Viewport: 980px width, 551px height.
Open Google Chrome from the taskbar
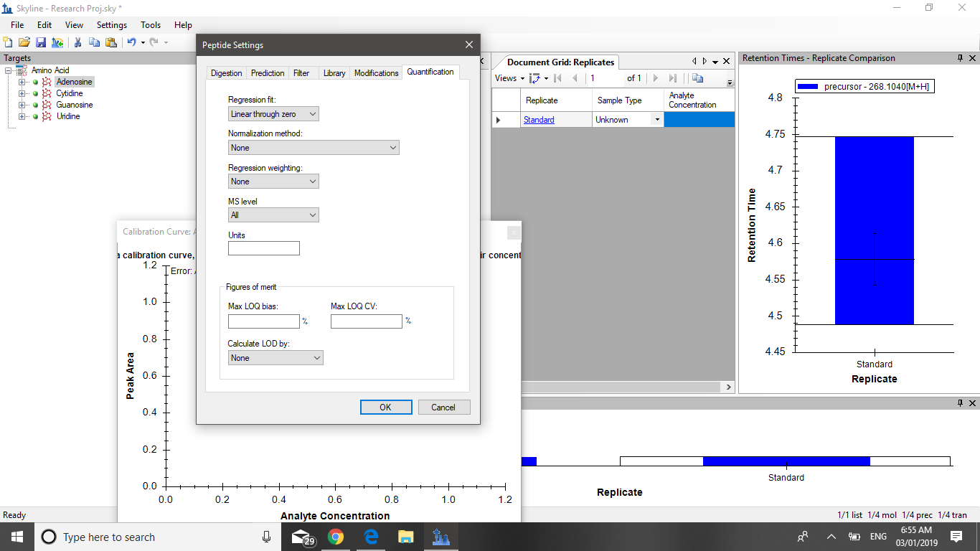pos(335,537)
